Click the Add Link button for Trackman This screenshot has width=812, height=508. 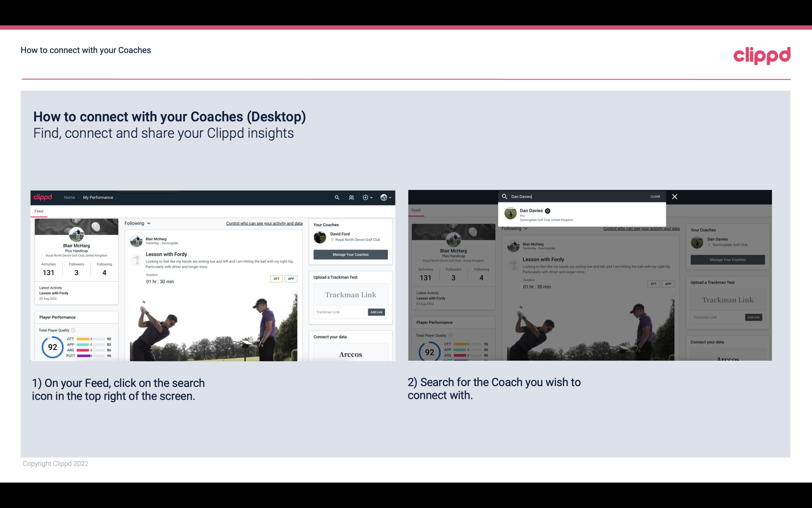(x=377, y=312)
